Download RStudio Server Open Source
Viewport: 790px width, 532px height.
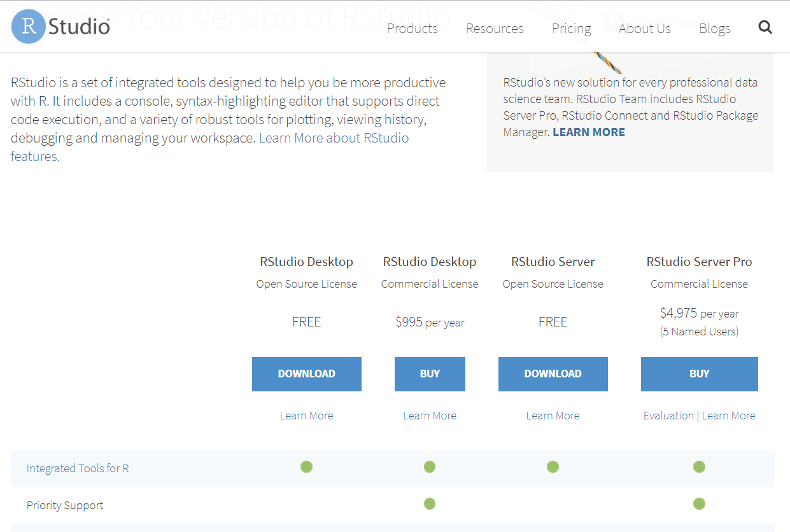tap(553, 374)
